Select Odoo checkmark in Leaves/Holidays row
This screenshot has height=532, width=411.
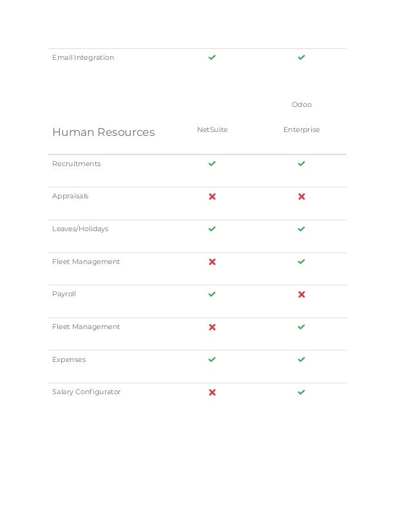(x=301, y=229)
